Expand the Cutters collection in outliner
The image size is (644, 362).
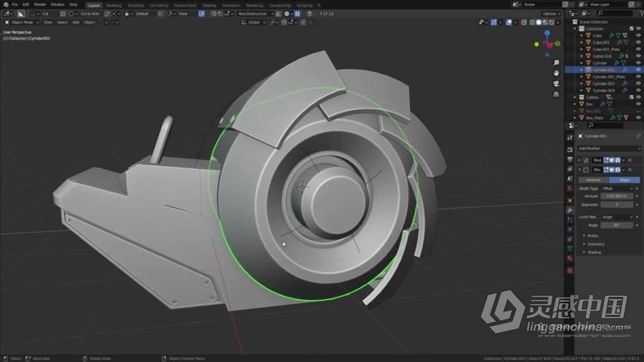click(x=575, y=98)
